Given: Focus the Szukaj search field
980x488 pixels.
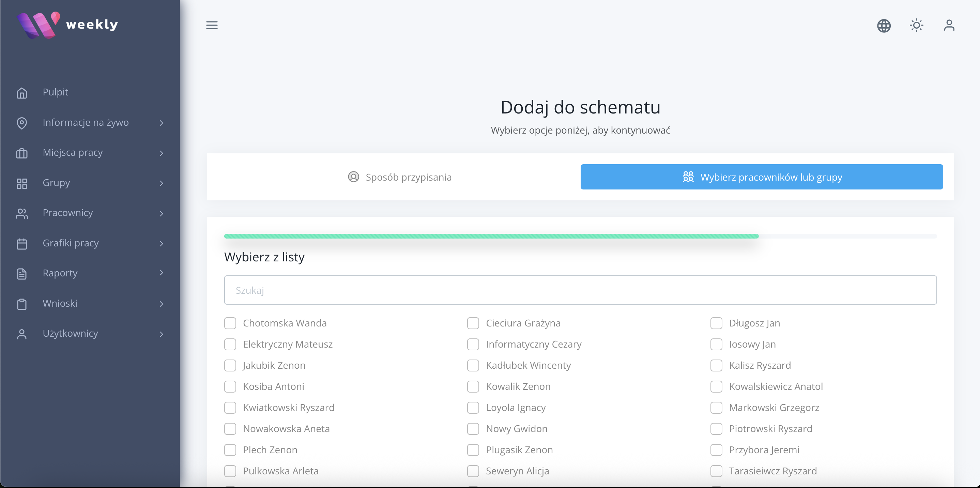Looking at the screenshot, I should click(580, 290).
